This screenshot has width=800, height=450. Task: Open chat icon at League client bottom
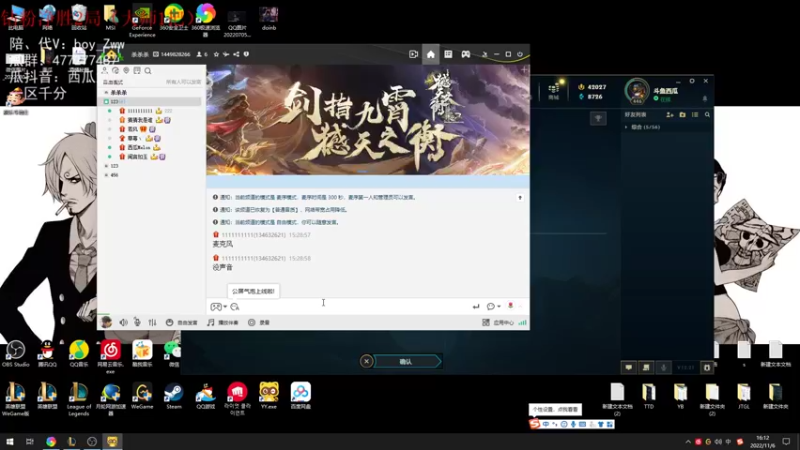(629, 367)
